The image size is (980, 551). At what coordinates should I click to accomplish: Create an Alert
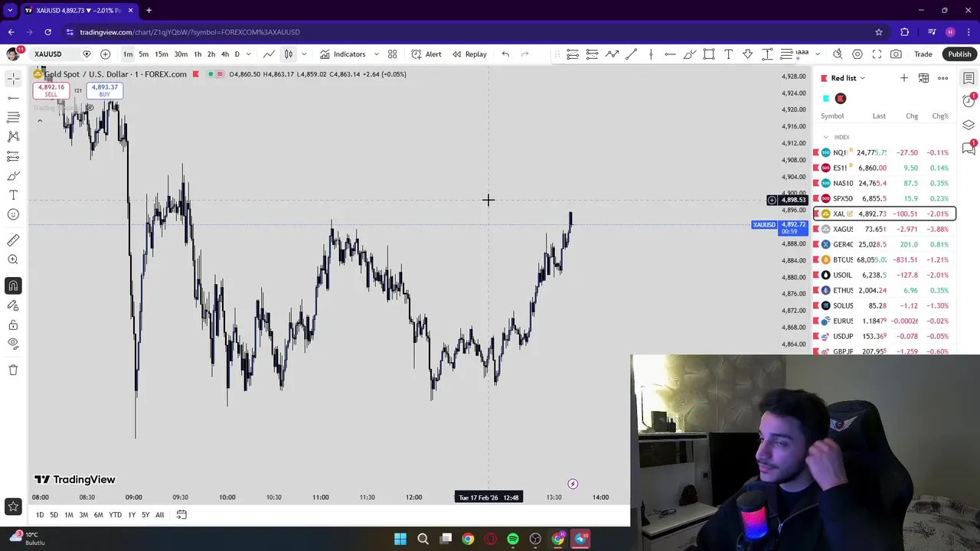pyautogui.click(x=426, y=54)
